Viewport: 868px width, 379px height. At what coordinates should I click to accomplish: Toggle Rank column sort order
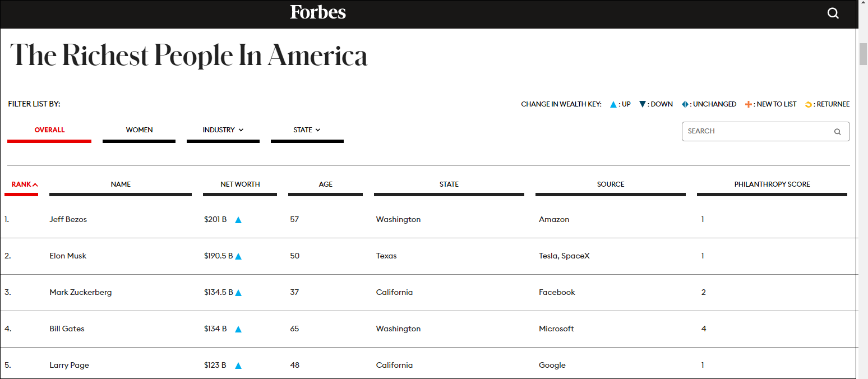pyautogui.click(x=24, y=184)
